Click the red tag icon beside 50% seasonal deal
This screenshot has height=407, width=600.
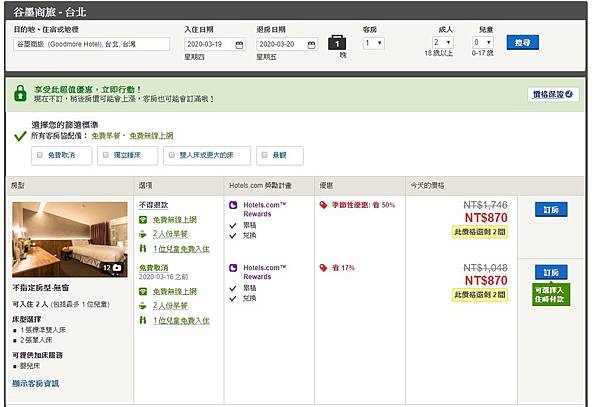323,205
